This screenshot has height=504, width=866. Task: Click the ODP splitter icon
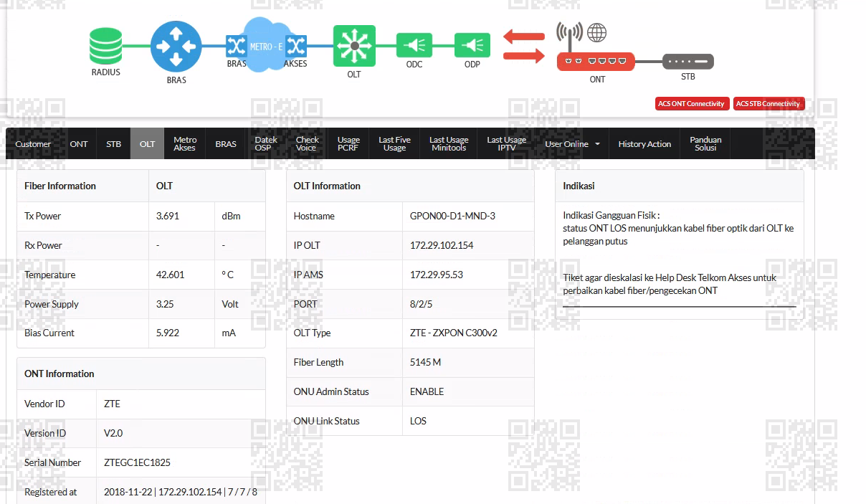472,46
